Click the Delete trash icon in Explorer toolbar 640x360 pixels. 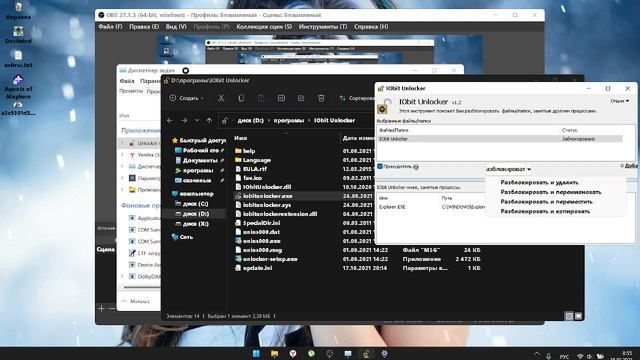coord(321,98)
